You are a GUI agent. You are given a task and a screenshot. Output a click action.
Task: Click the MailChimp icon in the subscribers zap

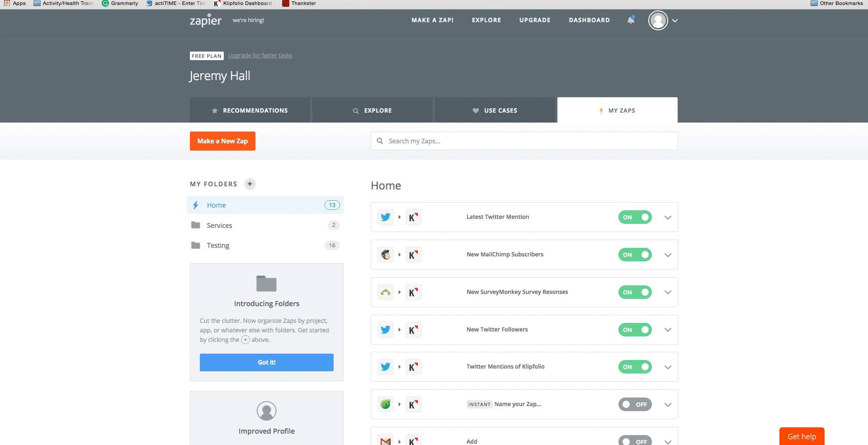386,255
